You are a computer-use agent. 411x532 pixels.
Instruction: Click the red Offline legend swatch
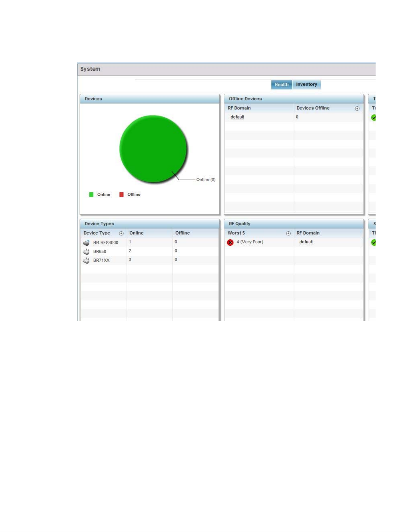[x=121, y=194]
